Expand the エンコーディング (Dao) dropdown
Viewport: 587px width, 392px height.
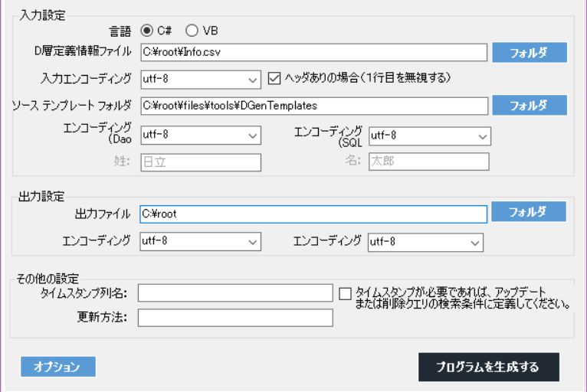[x=201, y=136]
